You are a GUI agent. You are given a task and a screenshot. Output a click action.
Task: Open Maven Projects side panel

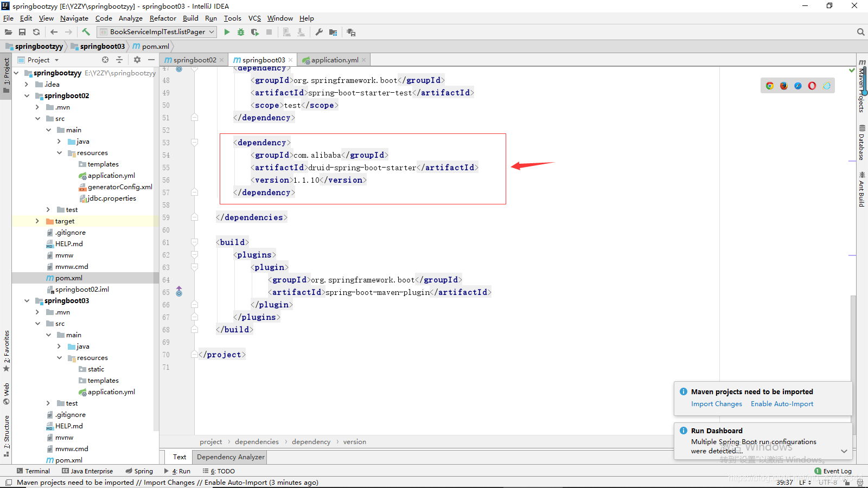tap(861, 86)
